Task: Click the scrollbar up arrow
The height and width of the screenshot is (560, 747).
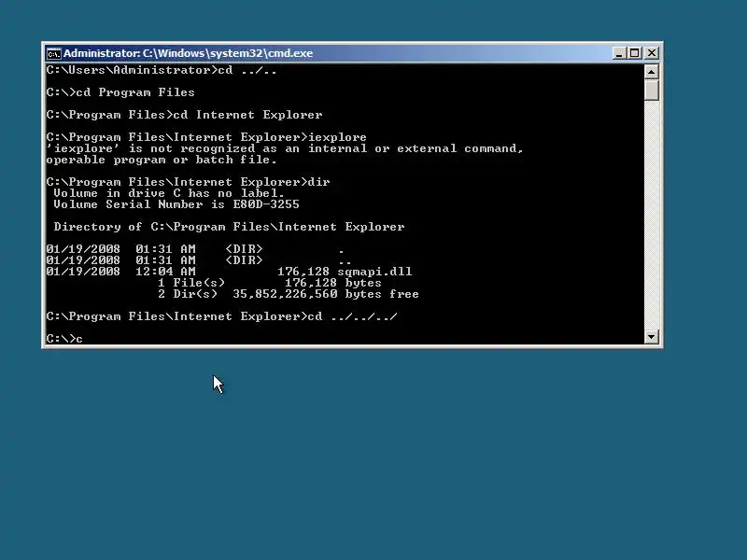Action: (651, 72)
